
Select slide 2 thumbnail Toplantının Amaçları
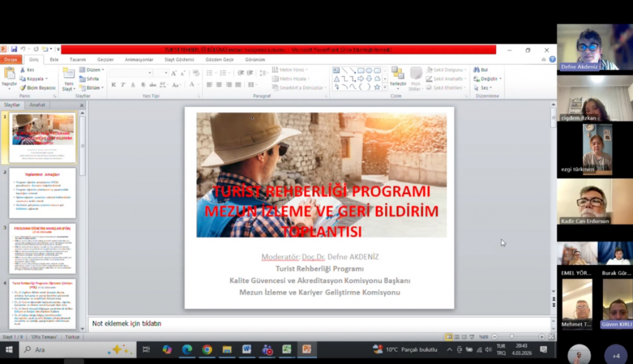42,193
